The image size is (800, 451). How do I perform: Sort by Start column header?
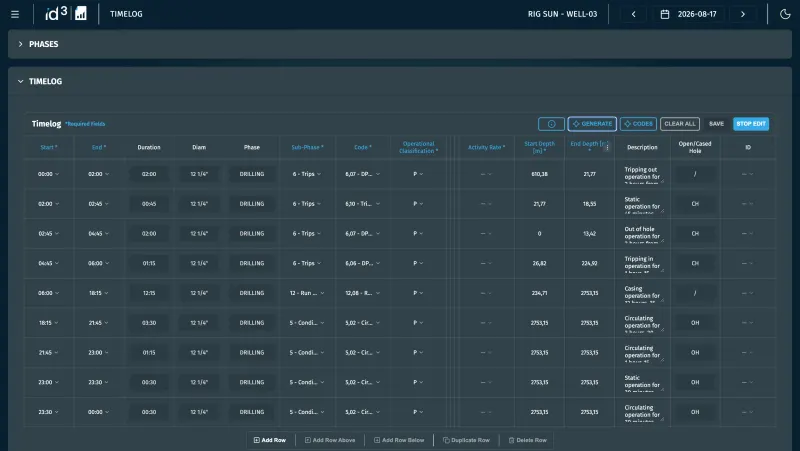(48, 147)
